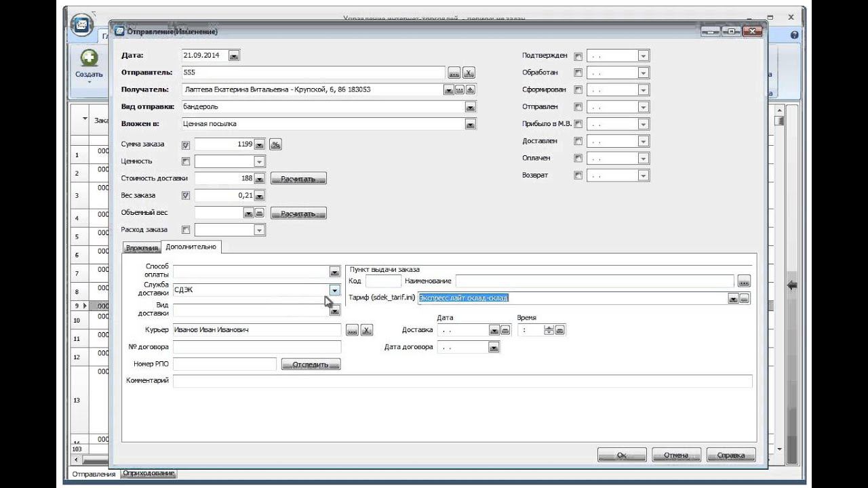The height and width of the screenshot is (488, 868).
Task: Enable the Ценность checkbox
Action: point(186,161)
